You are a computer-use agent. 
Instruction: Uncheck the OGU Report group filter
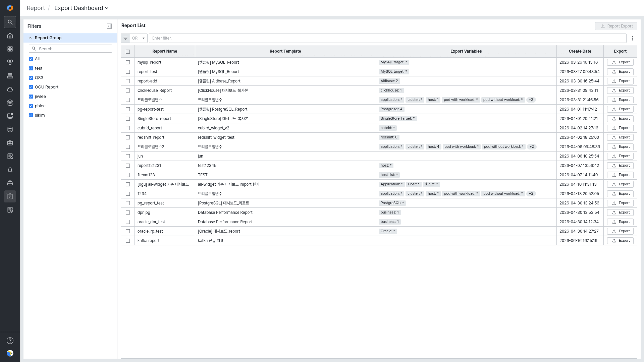31,87
